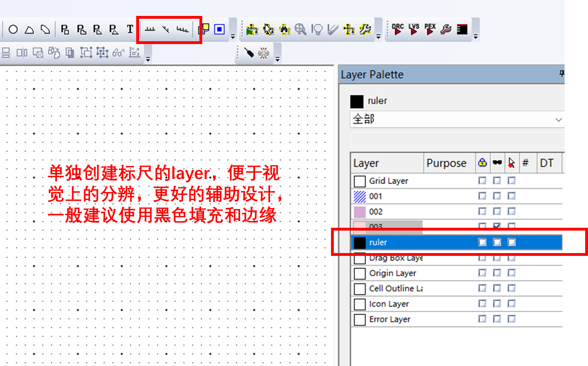Click the lock column header icon
The height and width of the screenshot is (366, 588).
(482, 163)
